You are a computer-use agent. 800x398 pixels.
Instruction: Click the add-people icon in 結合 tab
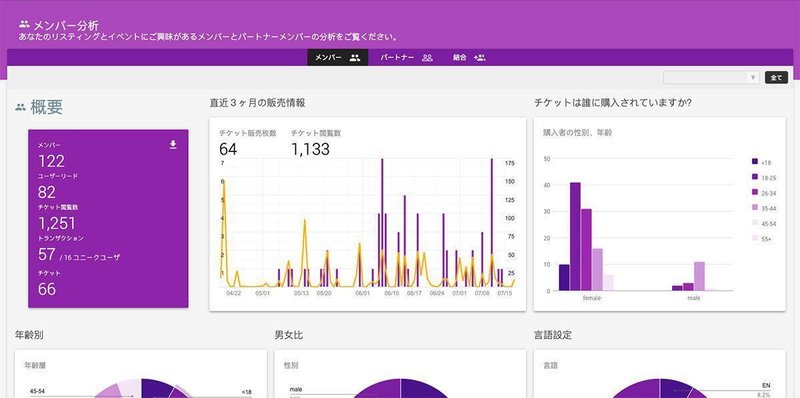(480, 58)
